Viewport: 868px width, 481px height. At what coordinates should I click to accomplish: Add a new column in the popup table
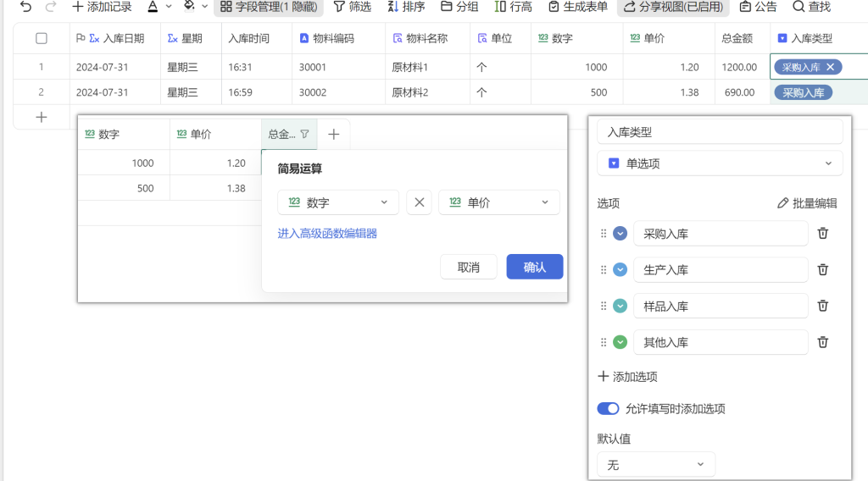pos(333,135)
